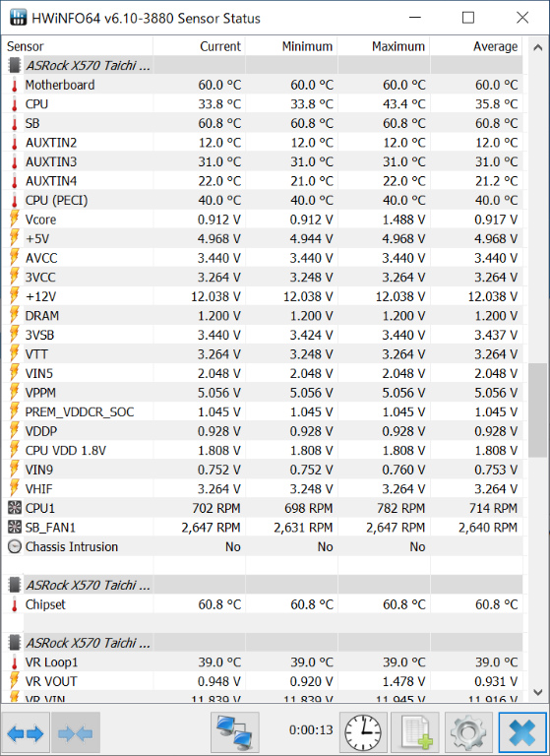Click the VPPM lightning bolt icon

tap(15, 393)
